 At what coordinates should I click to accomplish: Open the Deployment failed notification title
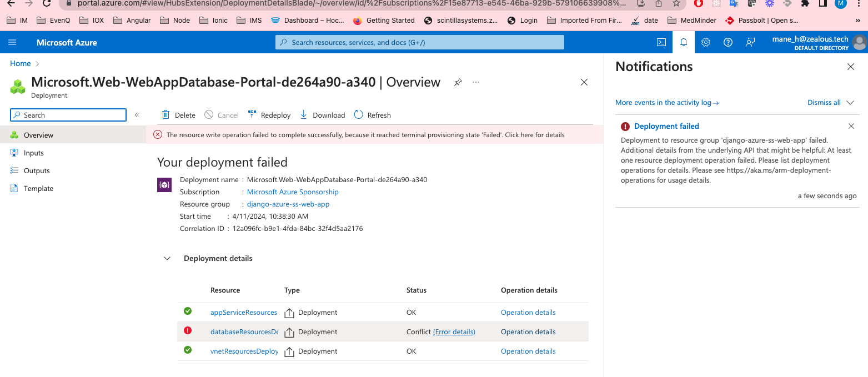[x=666, y=126]
